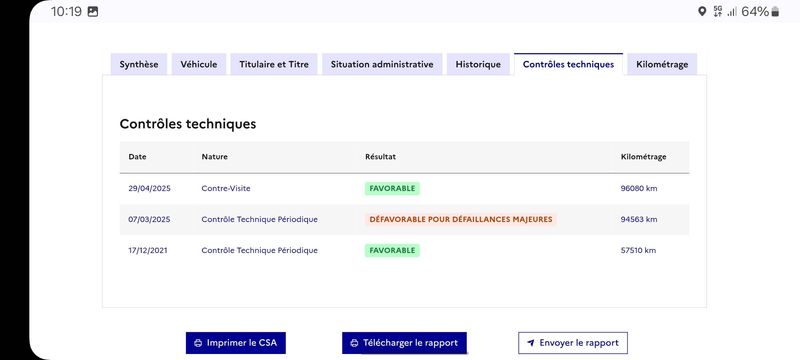Download the report with Télécharger le rapport
The height and width of the screenshot is (360, 800).
click(x=404, y=343)
